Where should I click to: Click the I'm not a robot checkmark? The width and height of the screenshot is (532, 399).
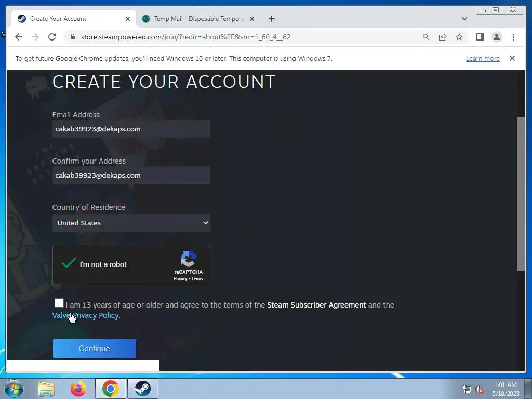(x=69, y=263)
